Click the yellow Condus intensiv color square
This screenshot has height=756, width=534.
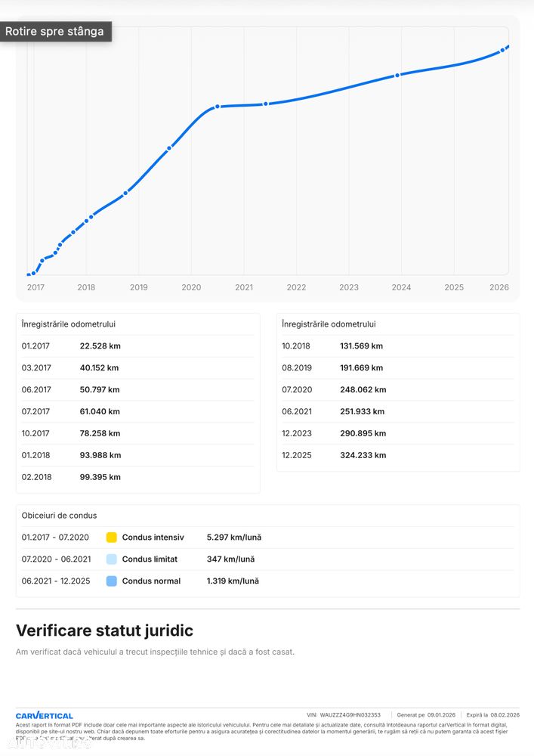112,538
